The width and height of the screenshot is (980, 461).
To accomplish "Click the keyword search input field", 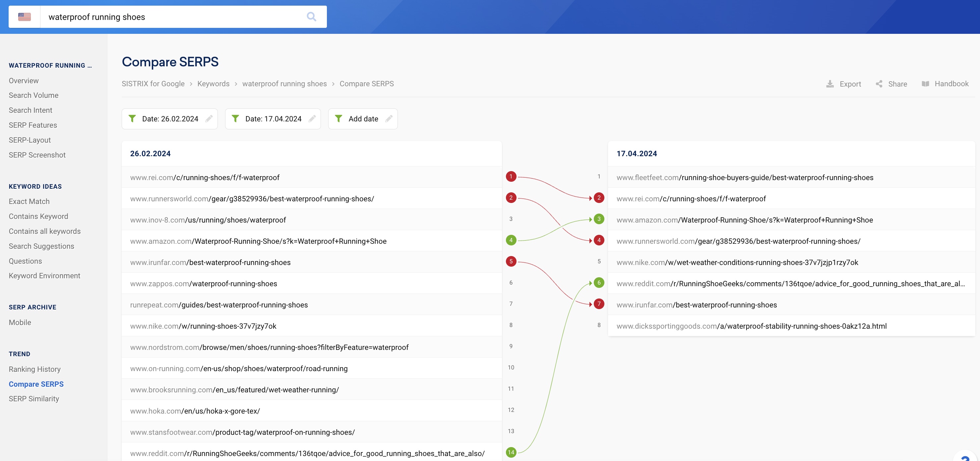I will [173, 17].
